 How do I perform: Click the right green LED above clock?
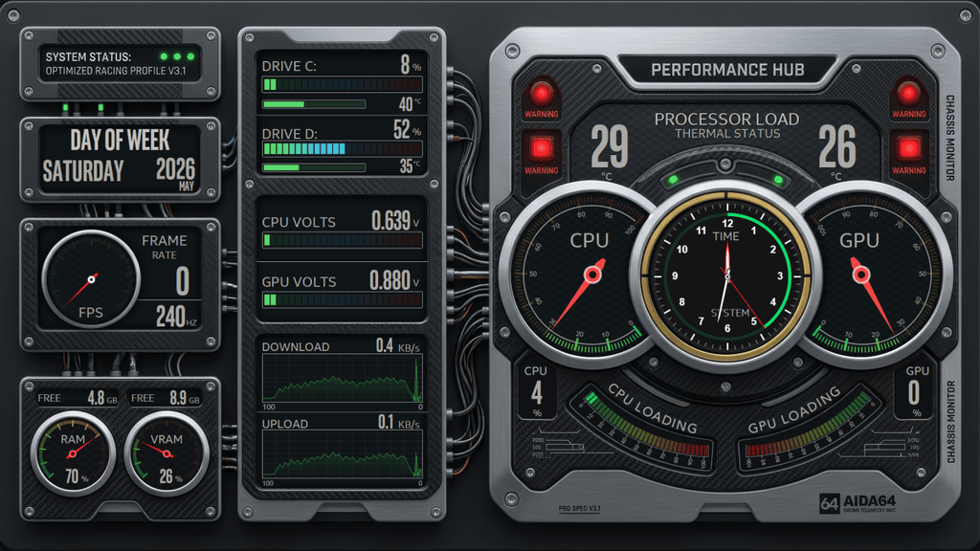(x=778, y=180)
